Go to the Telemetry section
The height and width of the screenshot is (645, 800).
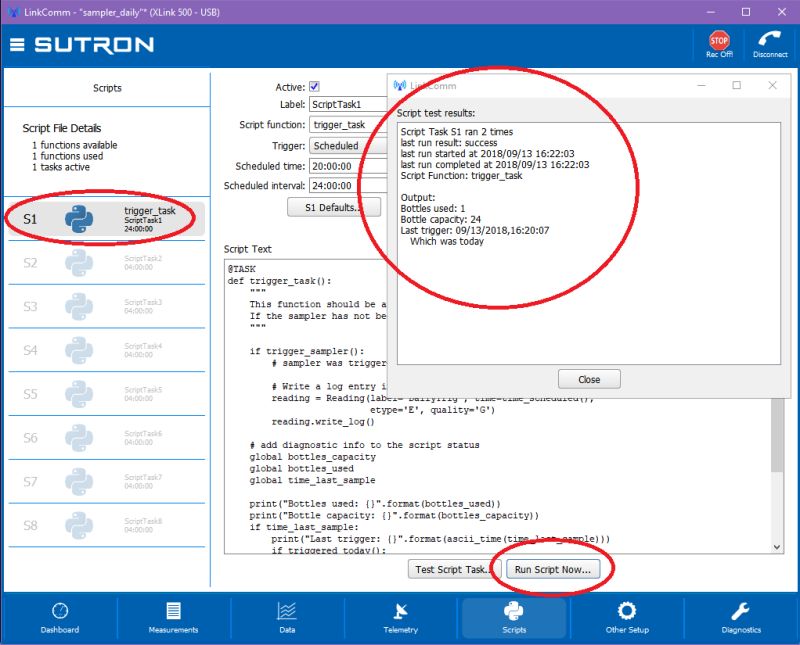400,618
